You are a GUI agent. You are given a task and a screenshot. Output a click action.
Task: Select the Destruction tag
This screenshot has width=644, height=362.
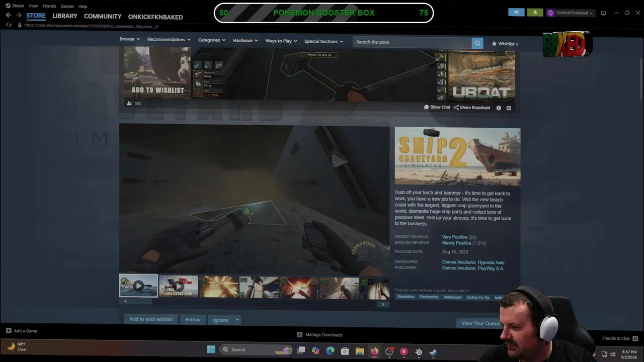click(429, 297)
